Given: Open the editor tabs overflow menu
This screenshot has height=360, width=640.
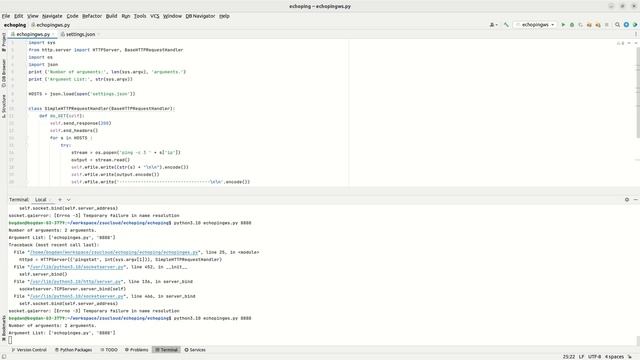Looking at the screenshot, I should pyautogui.click(x=636, y=35).
